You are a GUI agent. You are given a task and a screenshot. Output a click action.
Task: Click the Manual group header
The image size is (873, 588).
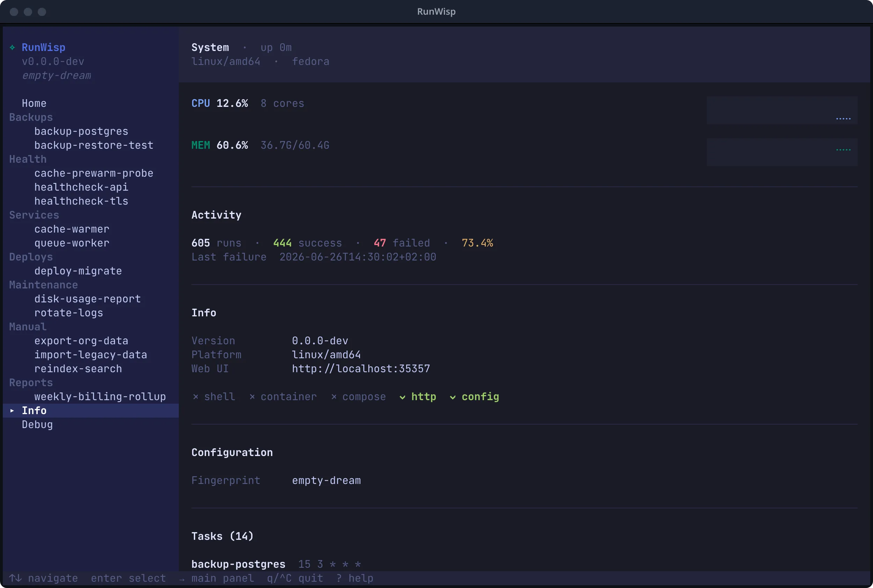[28, 326]
